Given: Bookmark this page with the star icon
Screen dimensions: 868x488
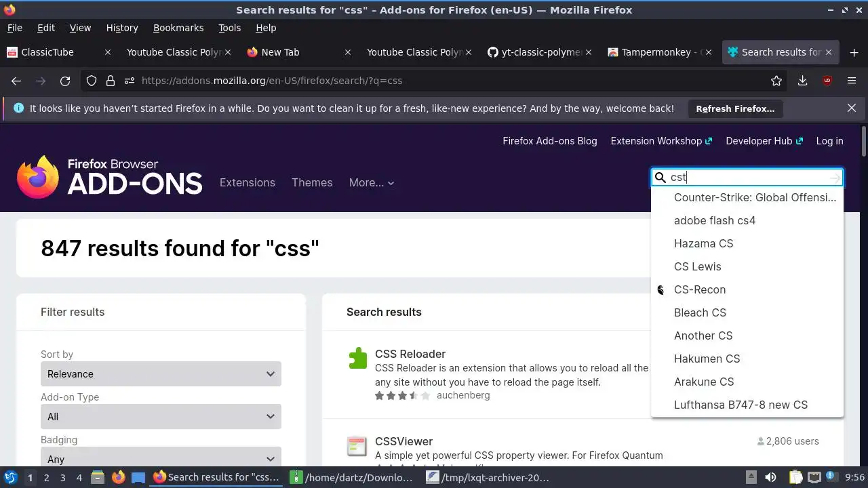Looking at the screenshot, I should 776,81.
